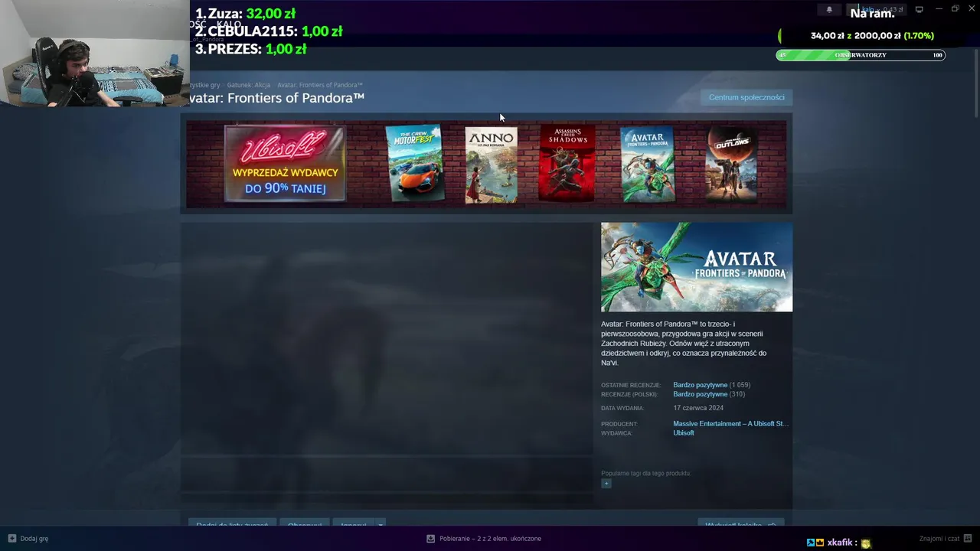Click the 34,00 zł z 2000,00 zł goal text
Image resolution: width=980 pixels, height=551 pixels.
point(872,36)
